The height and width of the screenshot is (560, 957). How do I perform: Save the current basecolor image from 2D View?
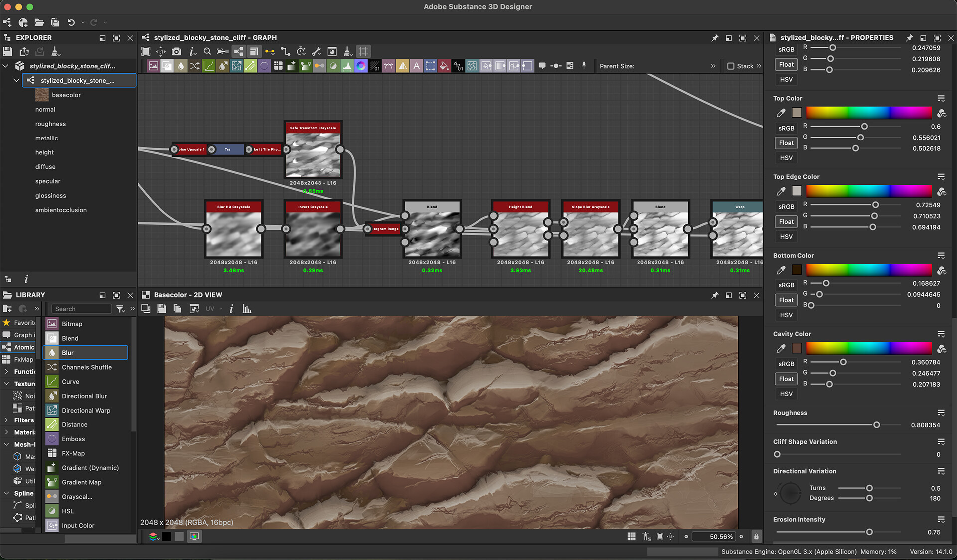161,309
